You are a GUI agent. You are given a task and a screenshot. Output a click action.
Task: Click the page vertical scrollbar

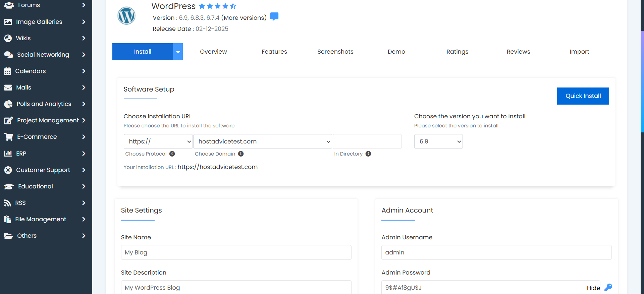pos(642,81)
